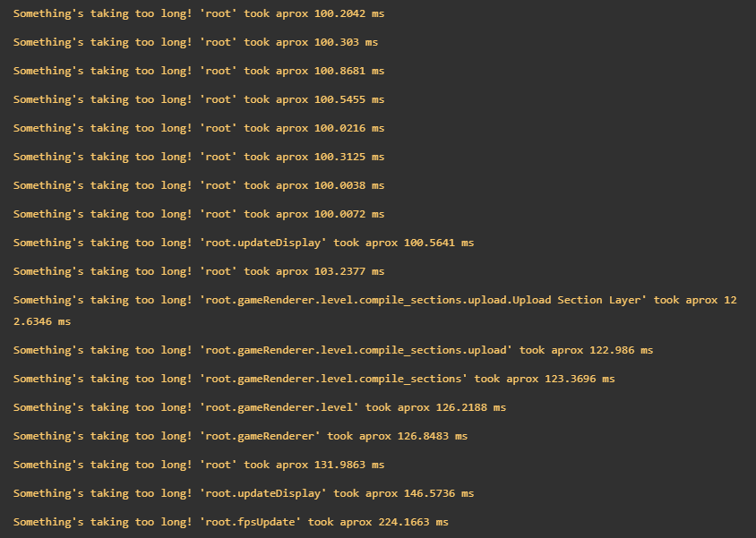Select the compile_sections.upload line at 122.986 ms
This screenshot has width=756, height=538.
[332, 350]
